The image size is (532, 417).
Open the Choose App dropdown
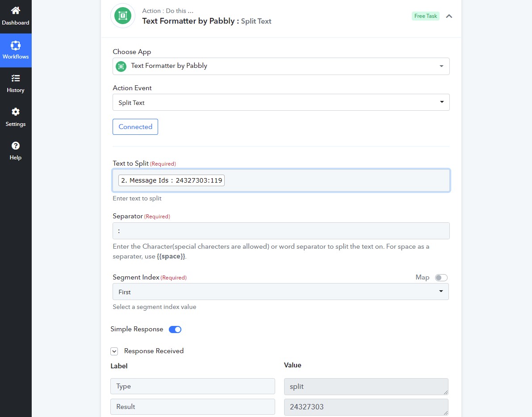coord(281,66)
